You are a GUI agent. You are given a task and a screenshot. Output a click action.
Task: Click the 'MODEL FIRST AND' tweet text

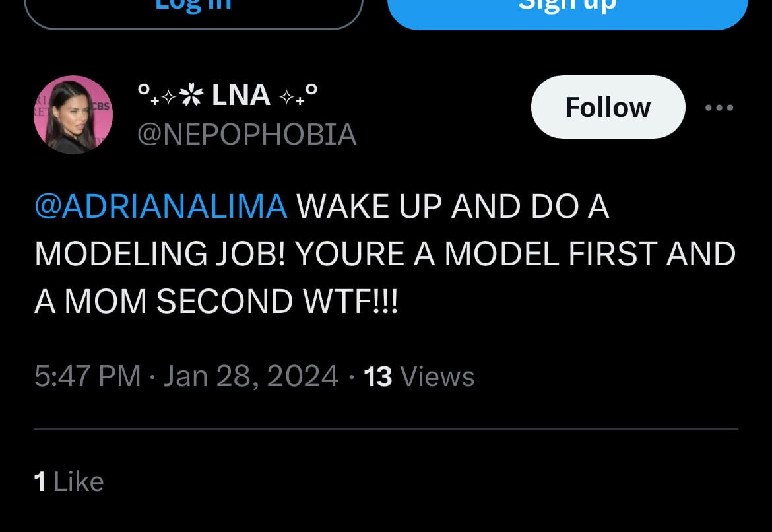coord(590,254)
